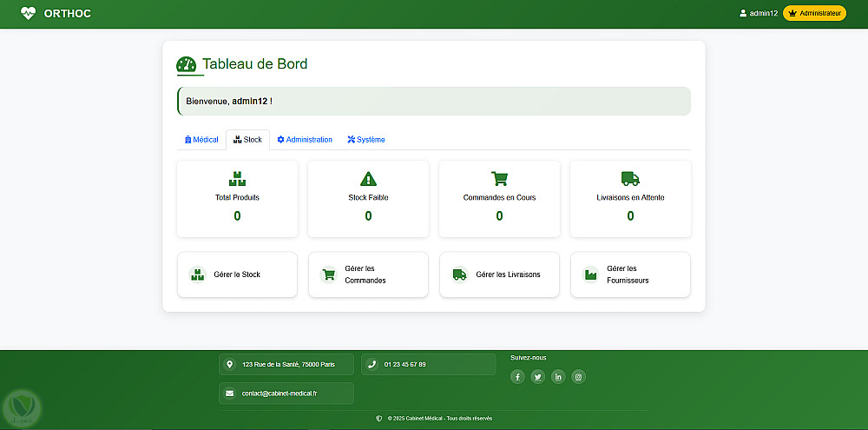The height and width of the screenshot is (430, 868).
Task: Click the Gérer les Commandes cart icon
Action: [x=328, y=275]
